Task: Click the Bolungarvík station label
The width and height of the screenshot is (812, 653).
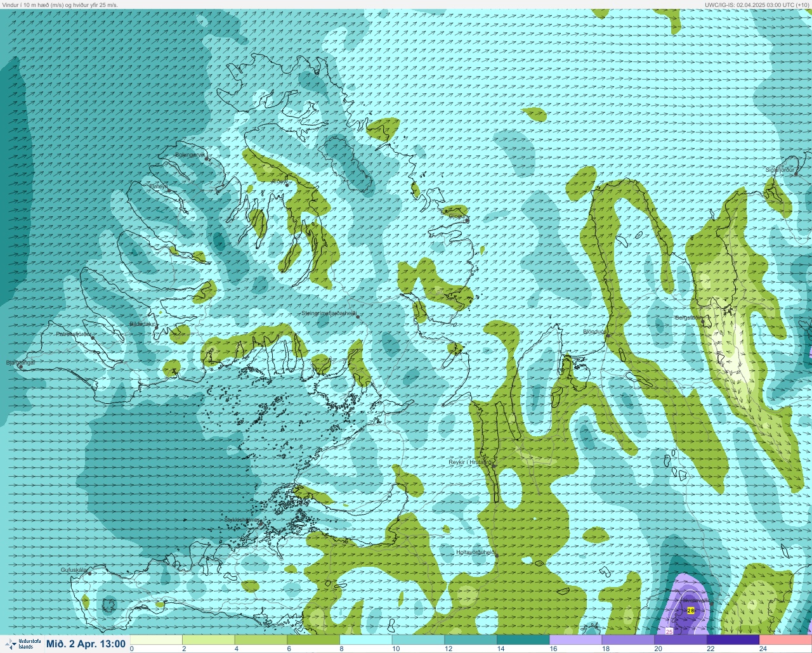Action: click(190, 154)
